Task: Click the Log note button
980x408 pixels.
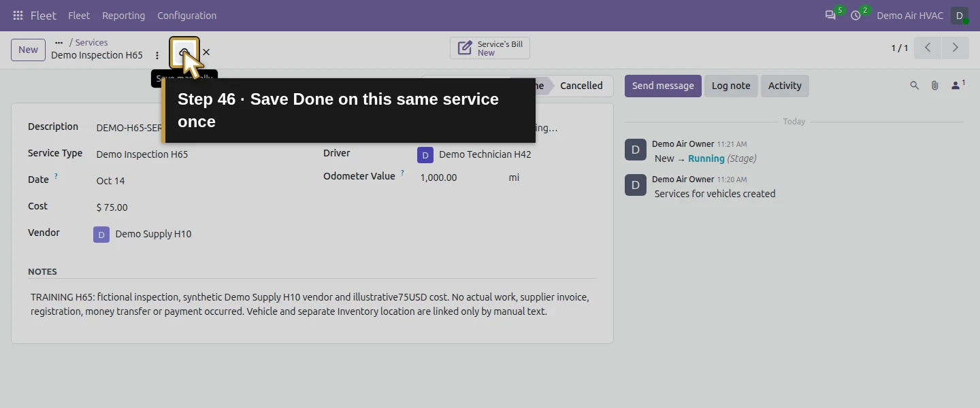Action: tap(731, 86)
